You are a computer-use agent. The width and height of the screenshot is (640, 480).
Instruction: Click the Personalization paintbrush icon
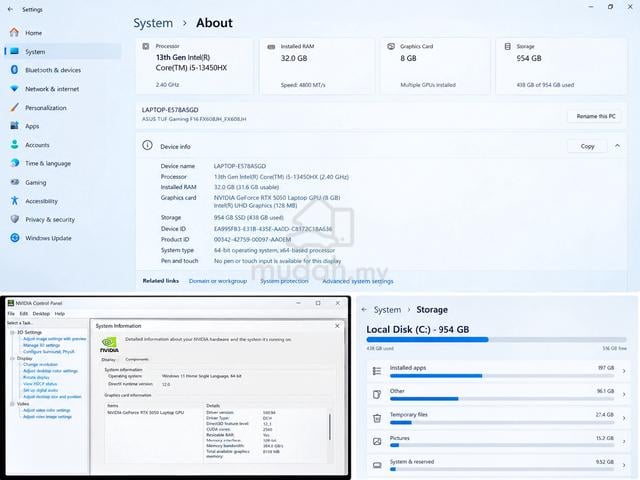pyautogui.click(x=14, y=107)
